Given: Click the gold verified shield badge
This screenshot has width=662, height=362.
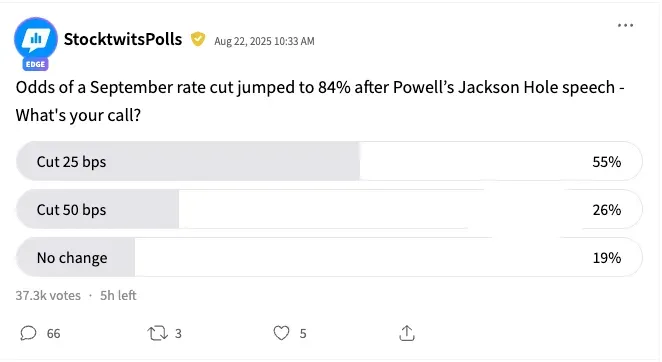Looking at the screenshot, I should (x=198, y=39).
